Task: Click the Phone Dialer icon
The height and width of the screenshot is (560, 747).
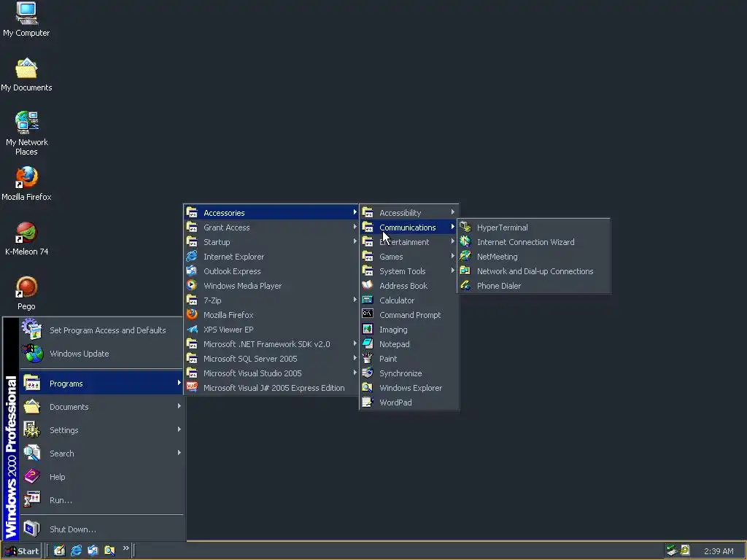Action: coord(465,286)
